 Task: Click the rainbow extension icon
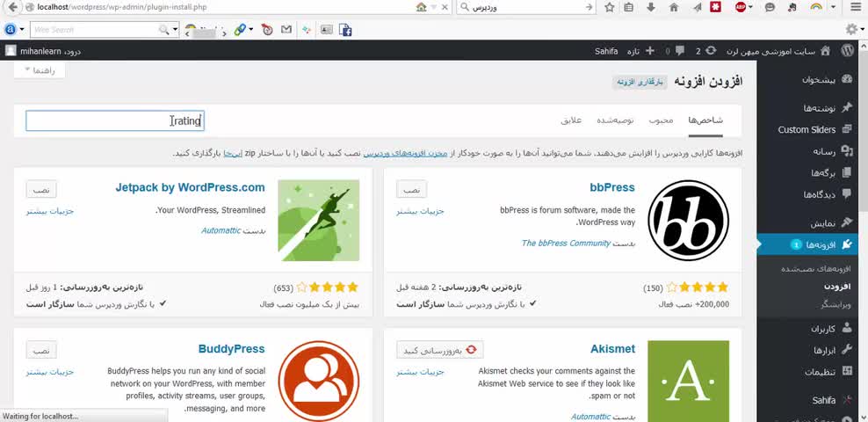click(x=816, y=7)
